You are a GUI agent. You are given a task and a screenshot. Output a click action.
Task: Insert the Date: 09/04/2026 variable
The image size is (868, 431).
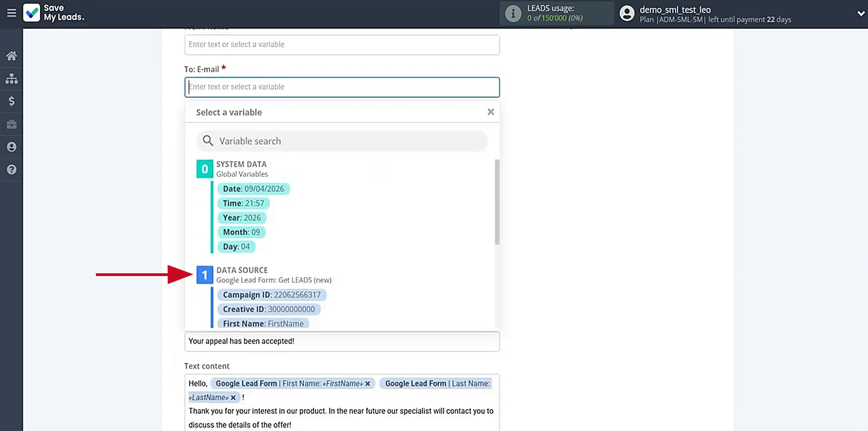pos(253,189)
